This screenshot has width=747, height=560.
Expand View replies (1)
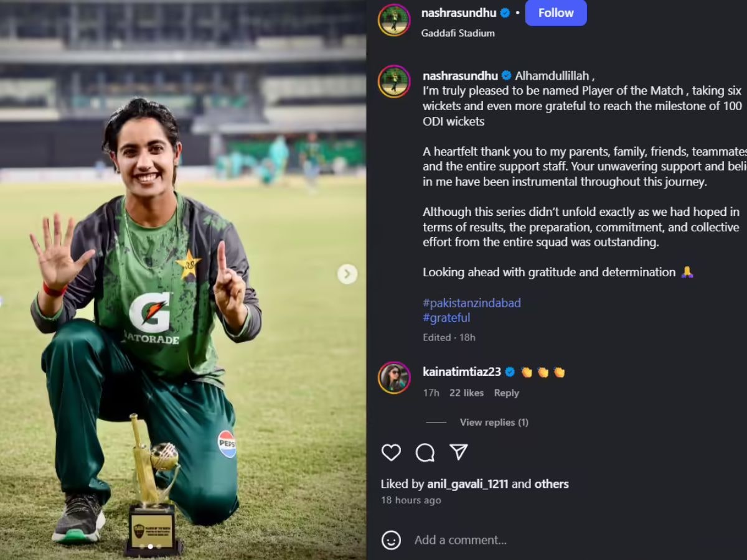pos(494,422)
